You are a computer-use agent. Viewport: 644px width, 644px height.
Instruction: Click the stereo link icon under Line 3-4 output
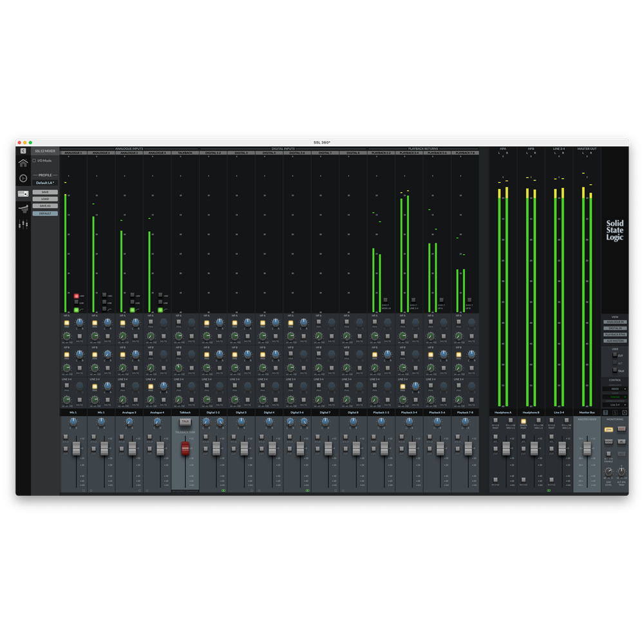pyautogui.click(x=549, y=490)
